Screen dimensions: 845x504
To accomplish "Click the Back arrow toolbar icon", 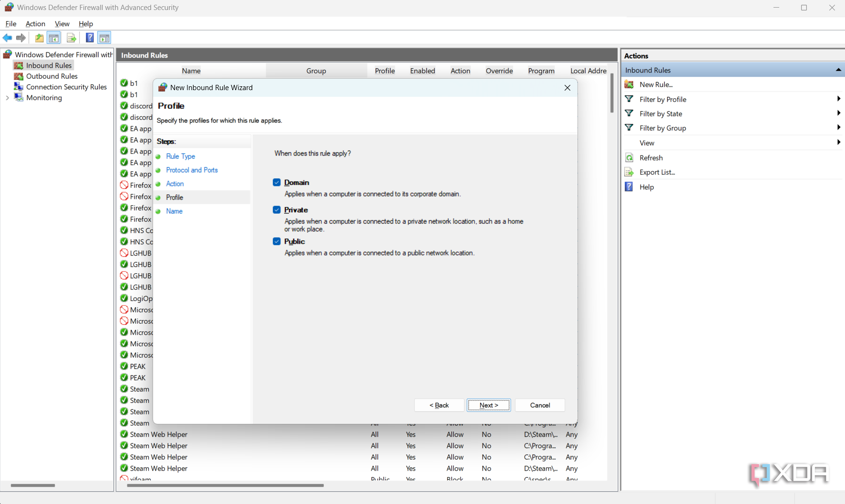I will 8,38.
